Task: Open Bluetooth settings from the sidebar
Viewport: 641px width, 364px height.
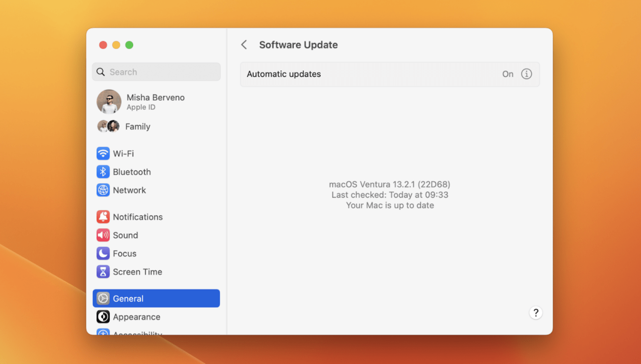Action: (103, 172)
